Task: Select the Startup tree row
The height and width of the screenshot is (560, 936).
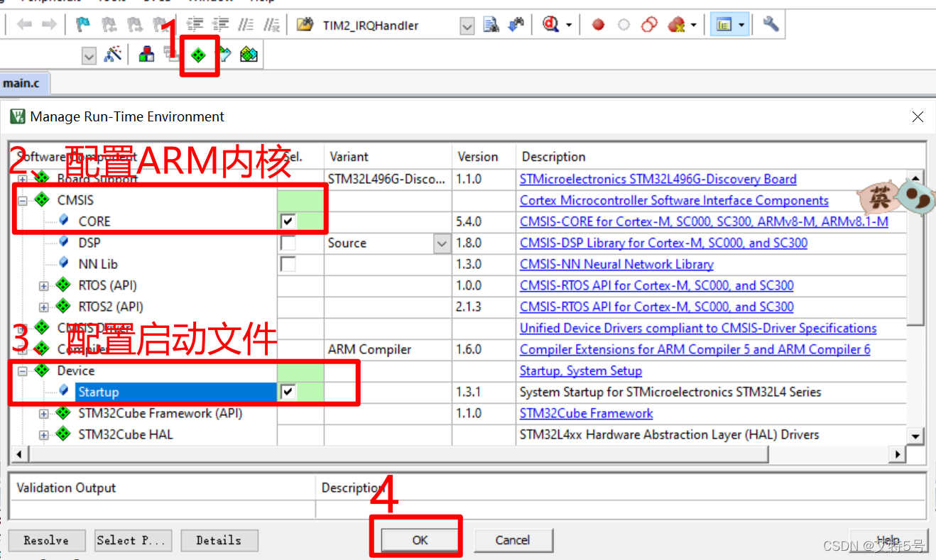Action: [176, 392]
